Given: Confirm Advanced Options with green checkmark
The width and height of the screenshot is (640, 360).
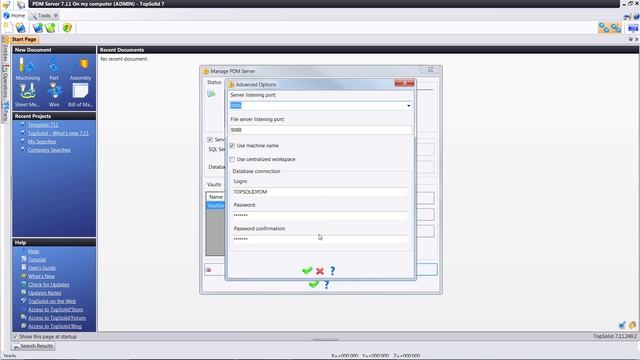Looking at the screenshot, I should (307, 271).
